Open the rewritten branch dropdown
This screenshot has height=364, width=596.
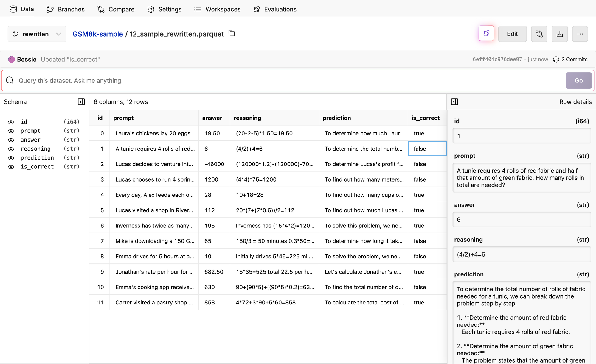pos(37,34)
